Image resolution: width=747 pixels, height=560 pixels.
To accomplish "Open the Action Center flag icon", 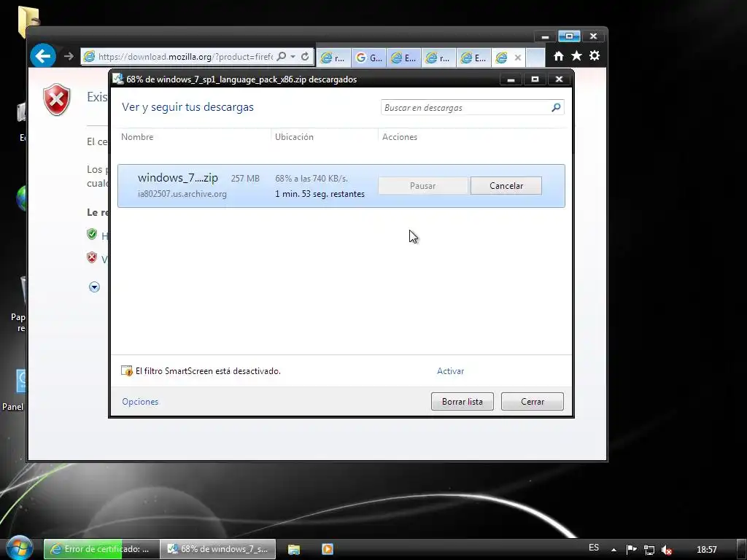I will [x=631, y=550].
